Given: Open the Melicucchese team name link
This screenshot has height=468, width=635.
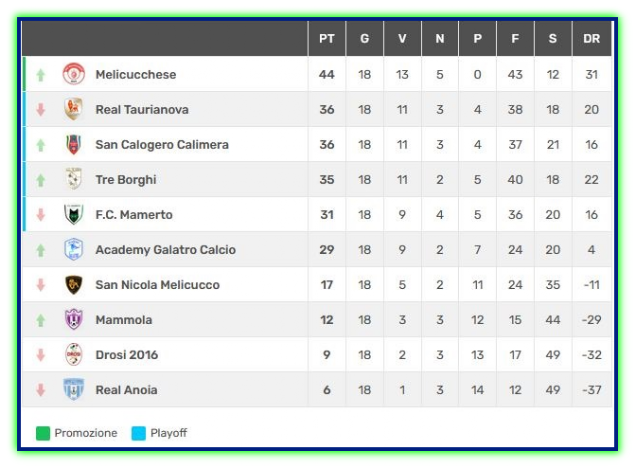Looking at the screenshot, I should pos(136,74).
